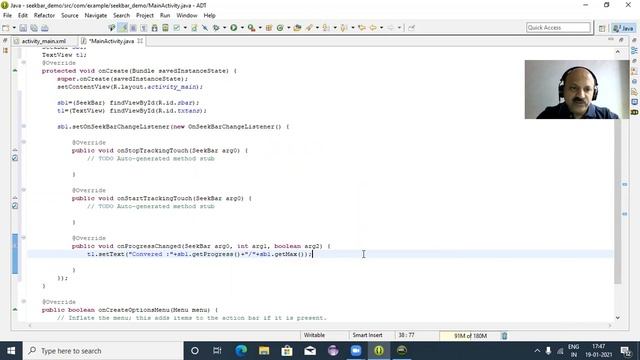640x360 pixels.
Task: Close the MainActivity.java tab
Action: [140, 41]
